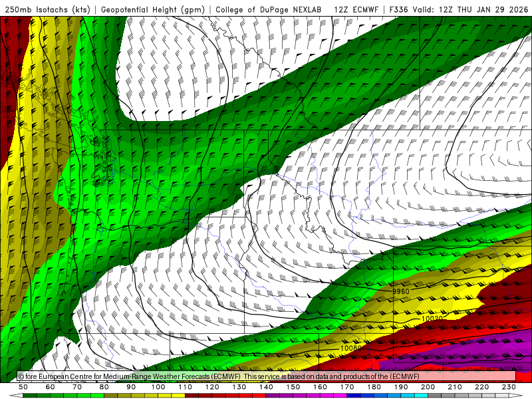Click the 'Geopotential Height (gpm)' title text

(153, 10)
